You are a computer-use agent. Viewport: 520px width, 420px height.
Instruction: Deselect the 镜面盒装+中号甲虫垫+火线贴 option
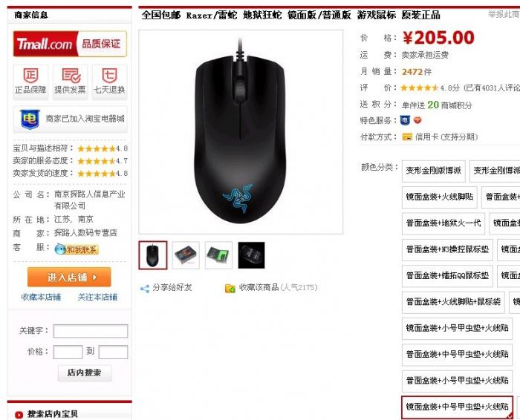(x=457, y=407)
